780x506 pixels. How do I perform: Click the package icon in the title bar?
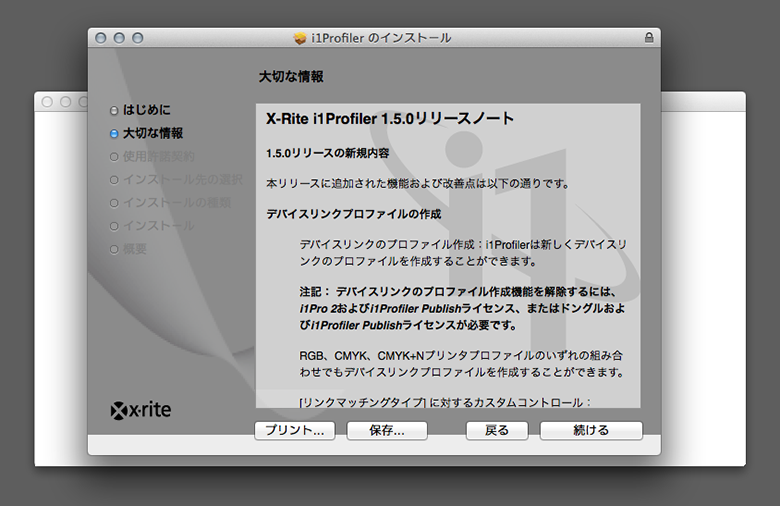[299, 38]
